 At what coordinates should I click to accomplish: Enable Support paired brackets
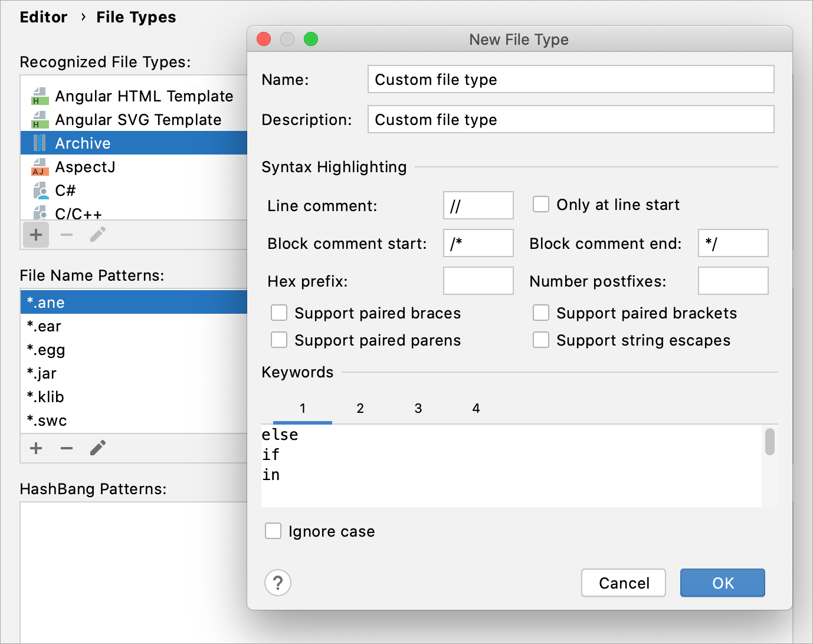[541, 313]
